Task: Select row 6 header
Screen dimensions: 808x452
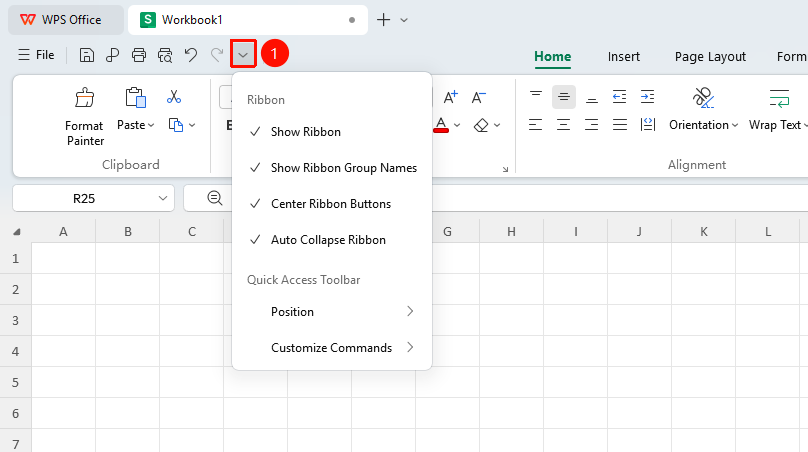Action: point(15,413)
